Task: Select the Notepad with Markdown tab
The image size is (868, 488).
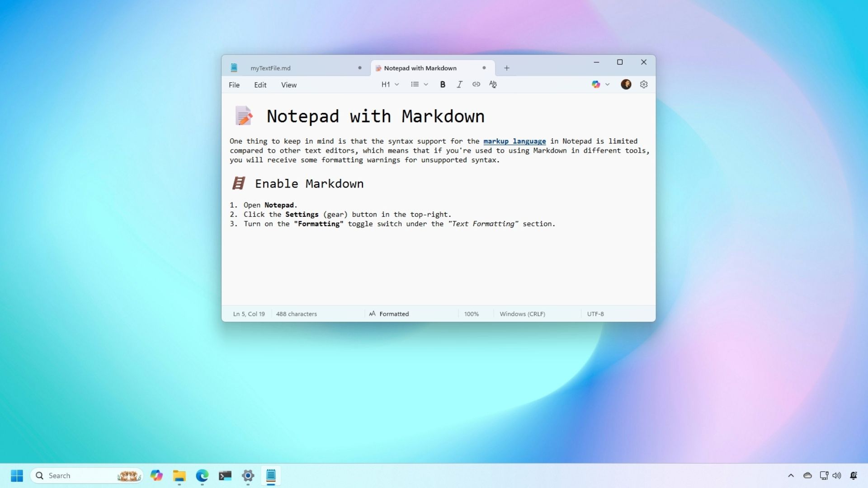Action: click(433, 68)
